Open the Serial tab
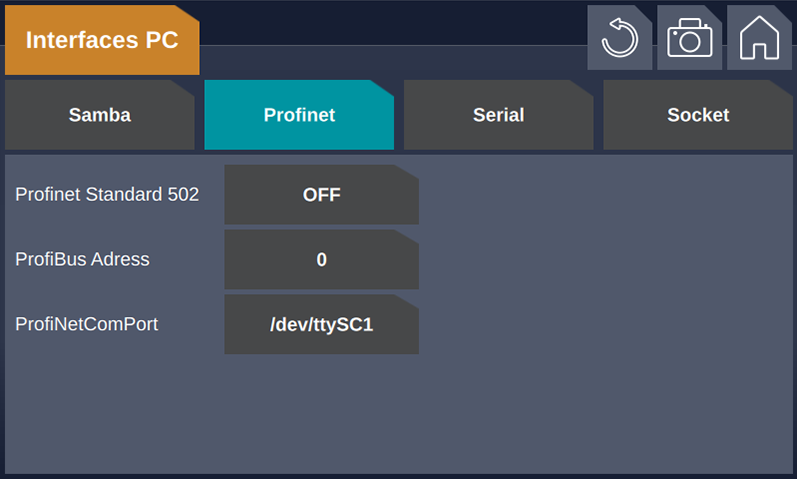Viewport: 797px width, 479px height. 499,115
